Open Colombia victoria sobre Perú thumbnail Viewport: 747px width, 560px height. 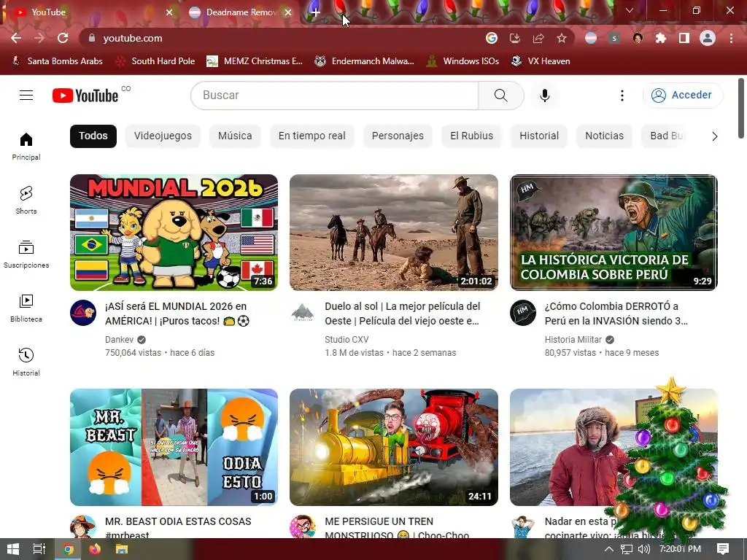pyautogui.click(x=614, y=233)
